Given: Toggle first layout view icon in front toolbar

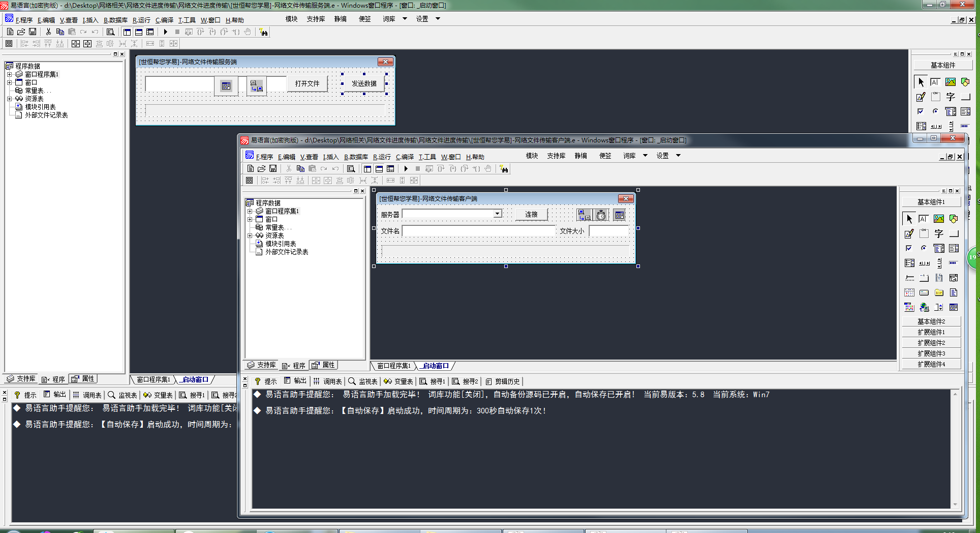Looking at the screenshot, I should [367, 168].
